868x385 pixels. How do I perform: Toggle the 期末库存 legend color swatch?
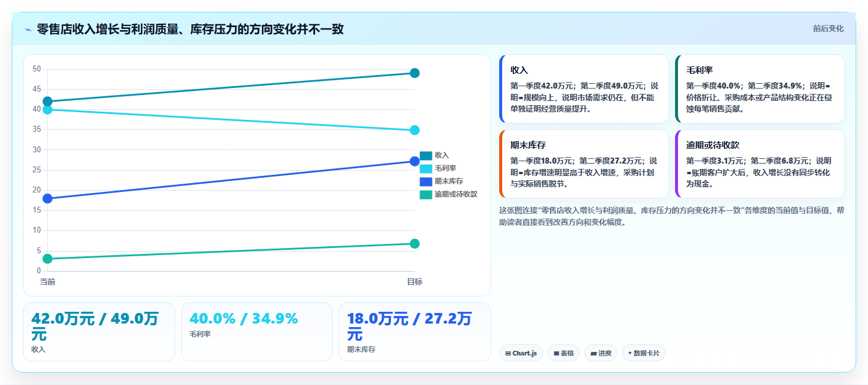tap(426, 181)
